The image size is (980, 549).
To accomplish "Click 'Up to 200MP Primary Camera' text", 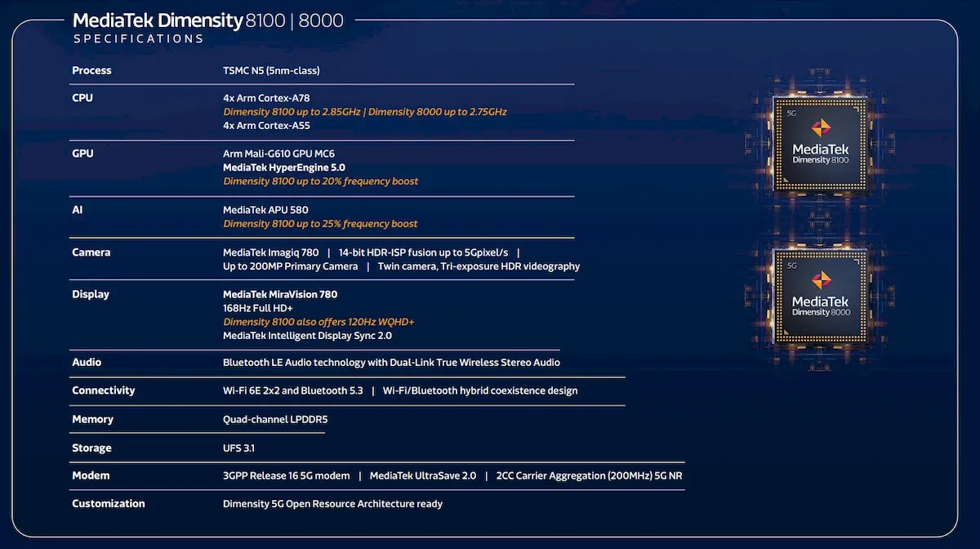I will pyautogui.click(x=290, y=266).
